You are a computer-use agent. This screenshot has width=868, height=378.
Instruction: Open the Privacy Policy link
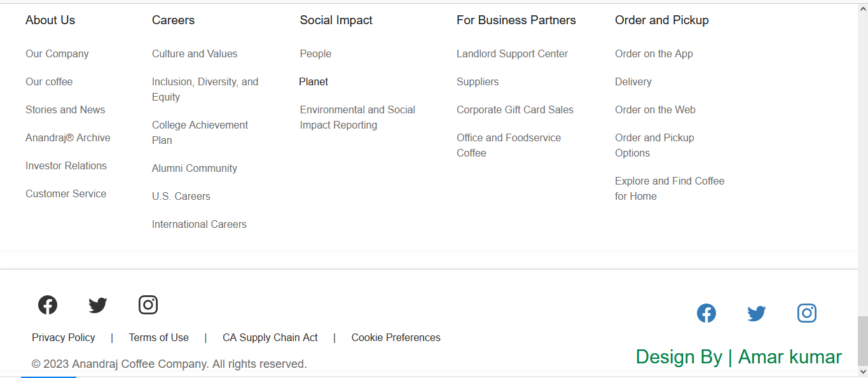[64, 338]
